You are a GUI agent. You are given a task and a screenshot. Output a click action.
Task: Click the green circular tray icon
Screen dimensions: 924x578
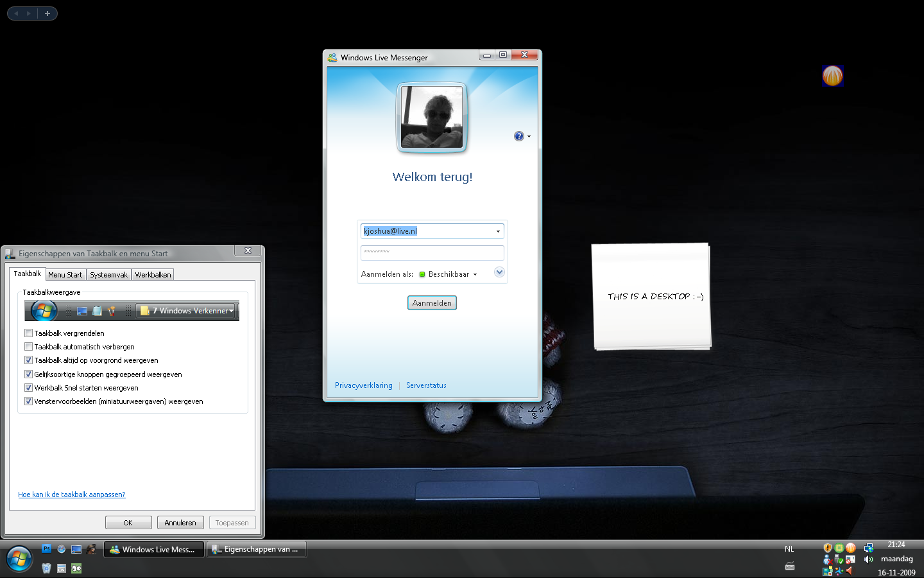click(839, 548)
